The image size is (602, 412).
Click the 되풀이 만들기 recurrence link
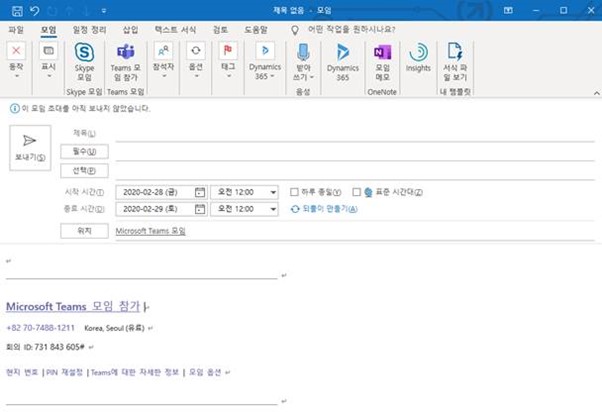click(x=324, y=209)
